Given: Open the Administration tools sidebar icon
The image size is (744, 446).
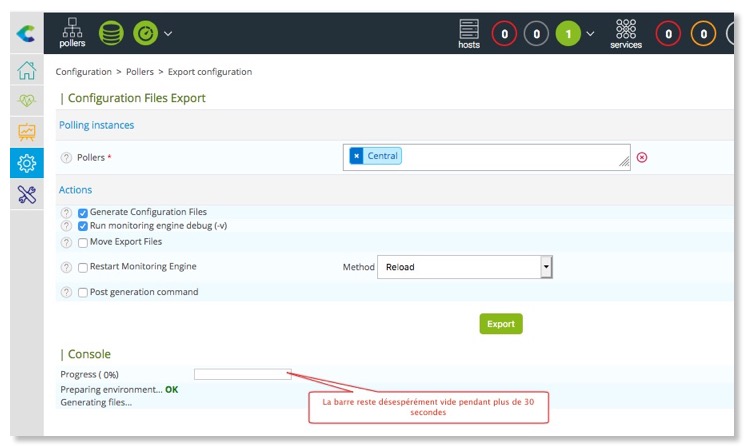Looking at the screenshot, I should pyautogui.click(x=26, y=194).
